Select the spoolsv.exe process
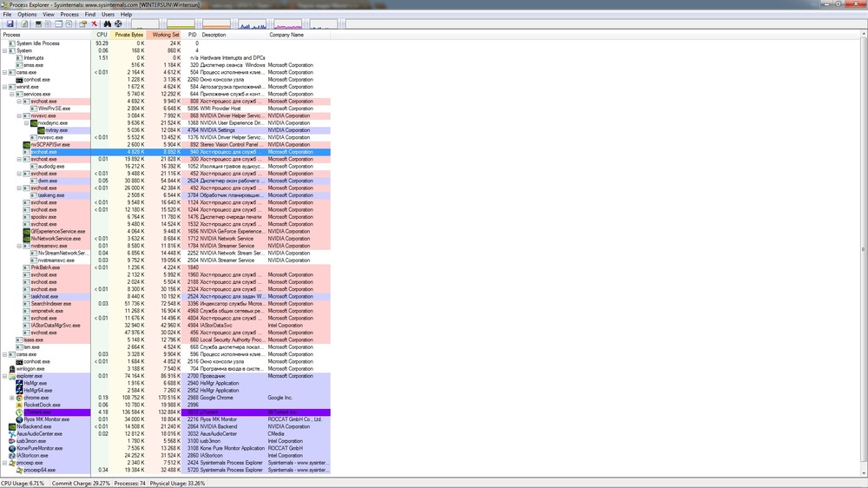The height and width of the screenshot is (488, 868). 166,217
